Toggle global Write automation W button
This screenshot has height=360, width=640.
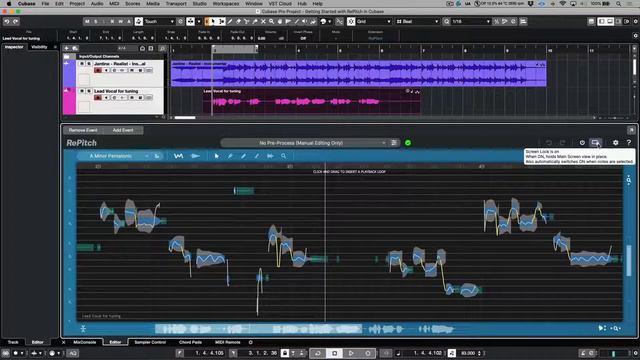point(120,21)
